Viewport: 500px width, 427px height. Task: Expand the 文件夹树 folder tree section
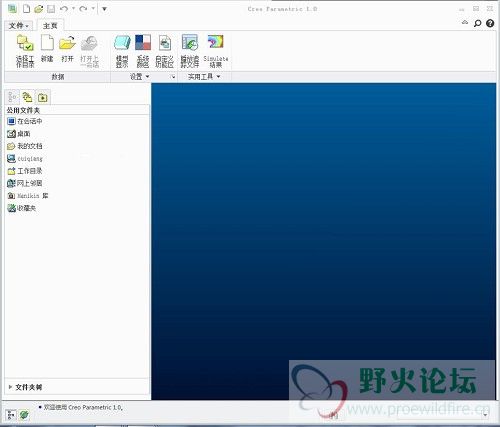[25, 387]
